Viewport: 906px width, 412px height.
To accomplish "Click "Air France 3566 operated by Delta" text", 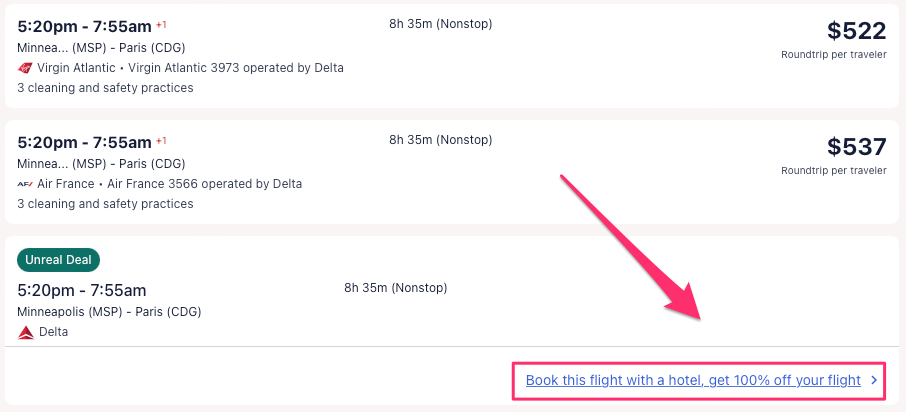I will 205,184.
